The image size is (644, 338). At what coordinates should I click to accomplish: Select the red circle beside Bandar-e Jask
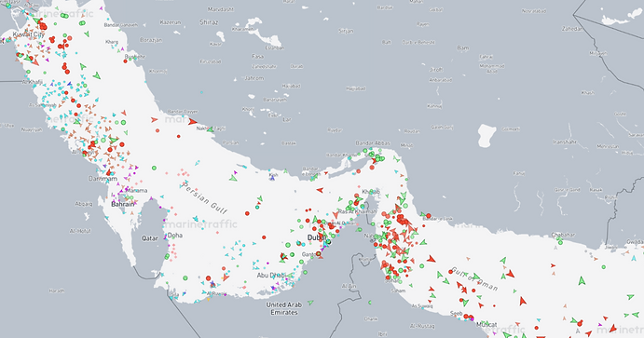429,215
